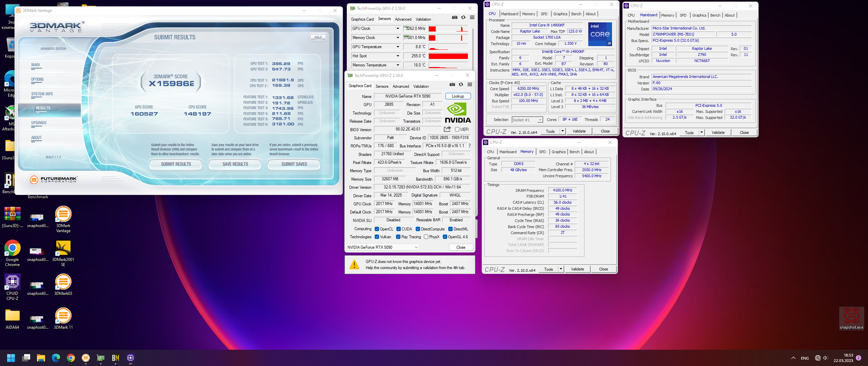Click 3DMark Vantage icon in taskbar

coord(86,358)
